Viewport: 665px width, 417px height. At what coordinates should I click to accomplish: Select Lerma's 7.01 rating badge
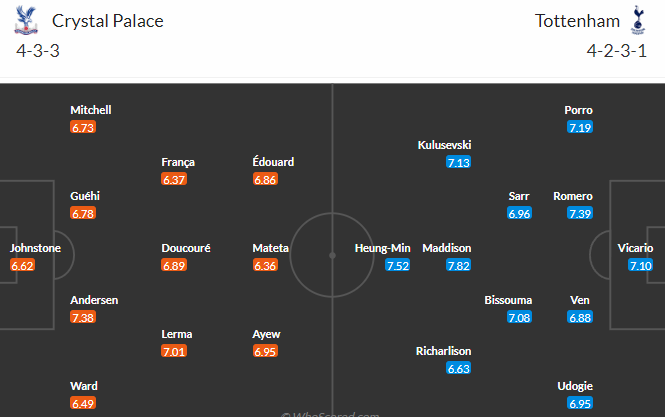click(174, 351)
